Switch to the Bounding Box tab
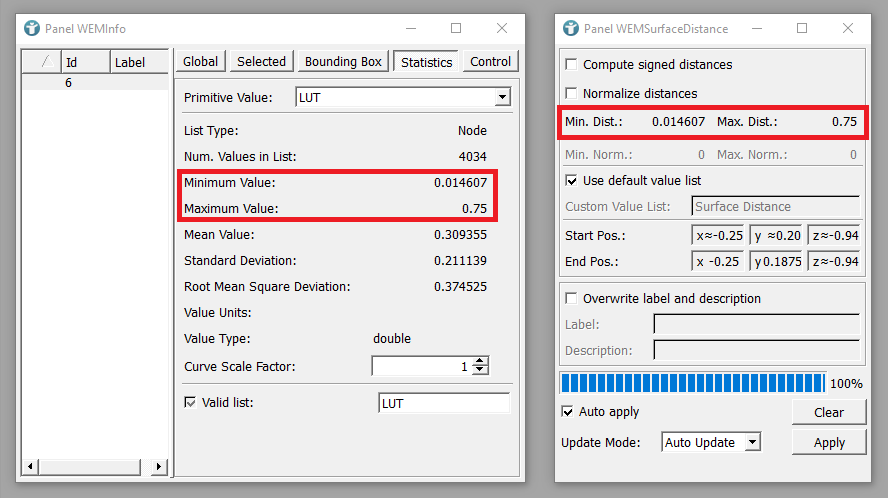This screenshot has width=888, height=498. (x=343, y=62)
